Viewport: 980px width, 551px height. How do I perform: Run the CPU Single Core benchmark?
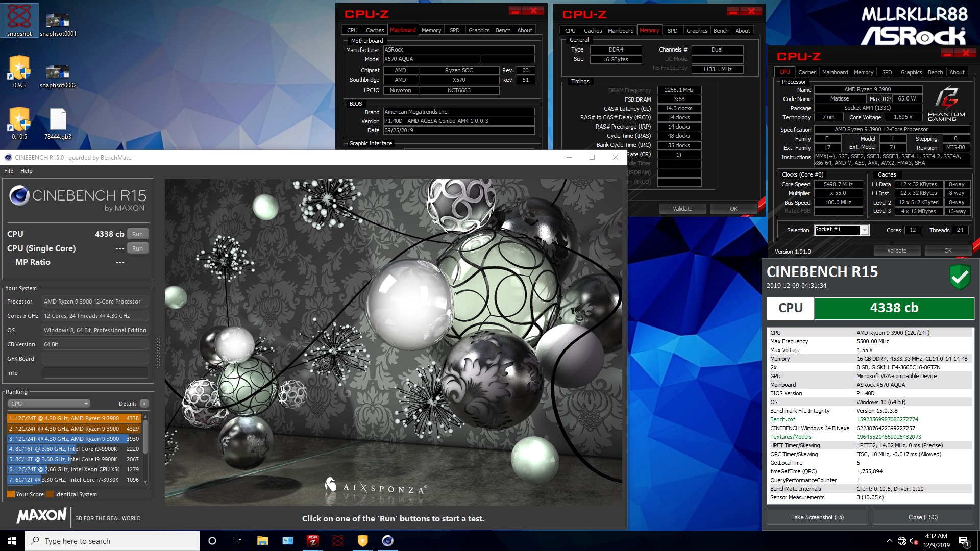[x=137, y=248]
